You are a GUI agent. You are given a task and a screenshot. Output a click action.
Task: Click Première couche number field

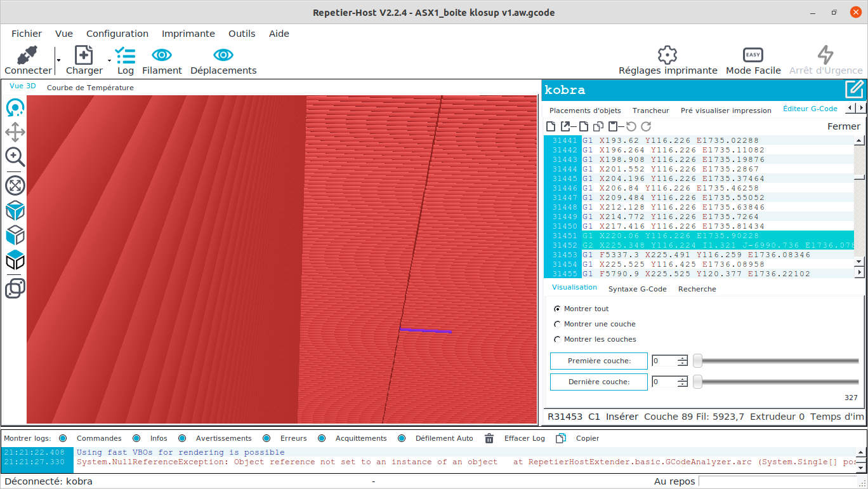click(x=664, y=361)
